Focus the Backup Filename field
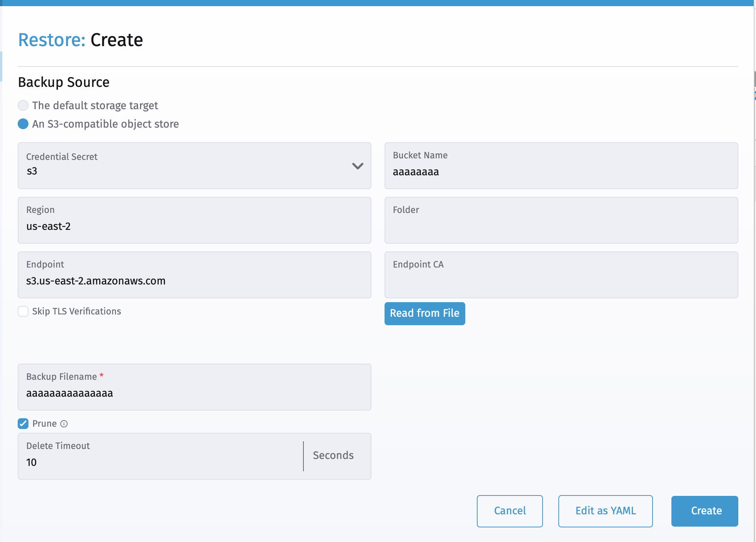The width and height of the screenshot is (756, 542). [x=194, y=393]
